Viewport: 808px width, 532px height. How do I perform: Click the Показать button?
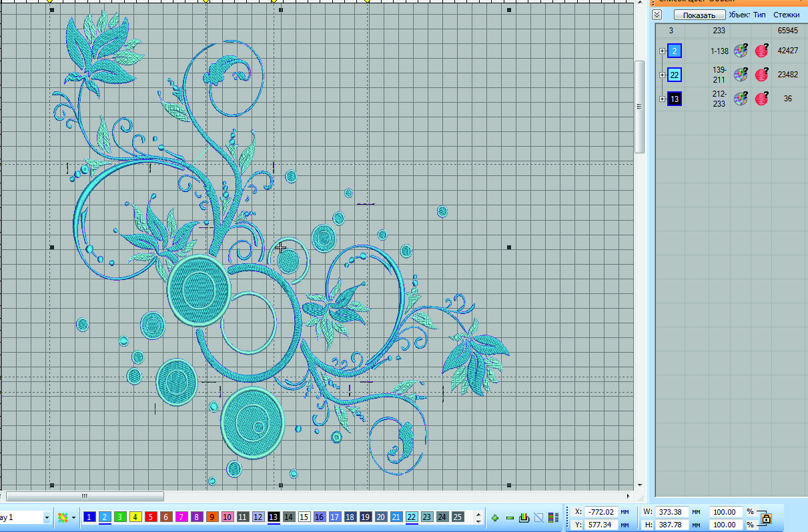(699, 15)
